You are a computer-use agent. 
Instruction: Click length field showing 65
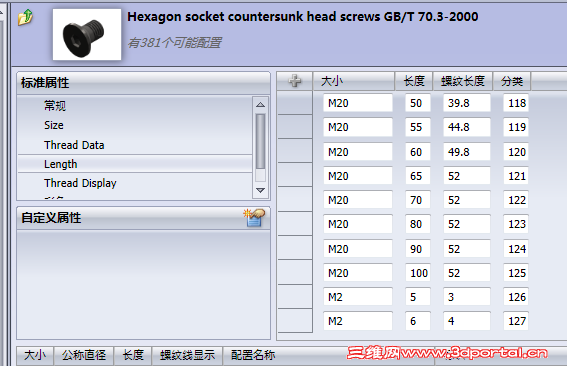(418, 176)
